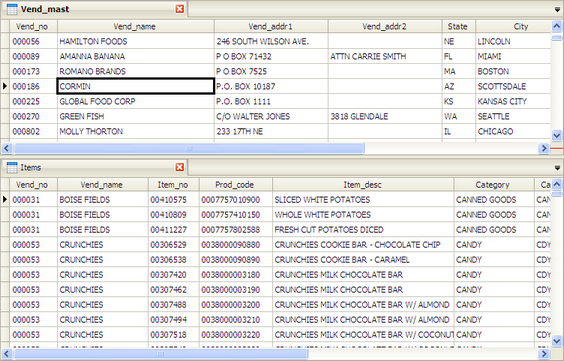
Task: Click Vend_addr1 column header
Action: (x=271, y=27)
